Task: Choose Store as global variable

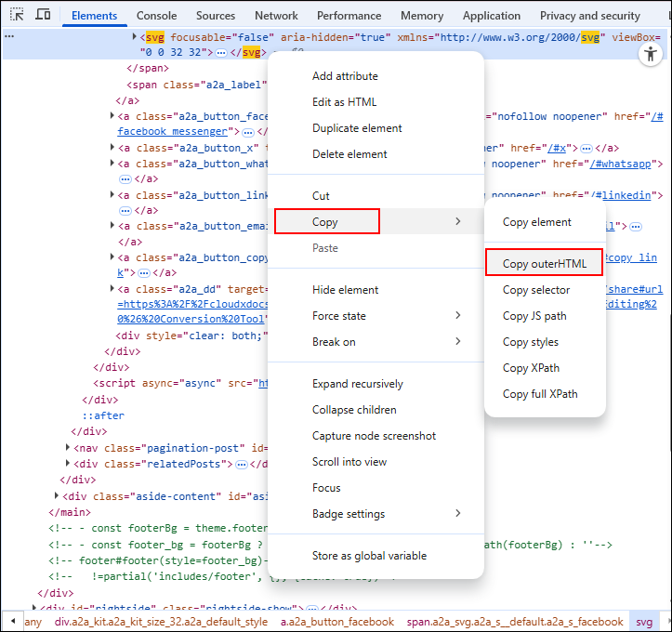Action: (376, 556)
